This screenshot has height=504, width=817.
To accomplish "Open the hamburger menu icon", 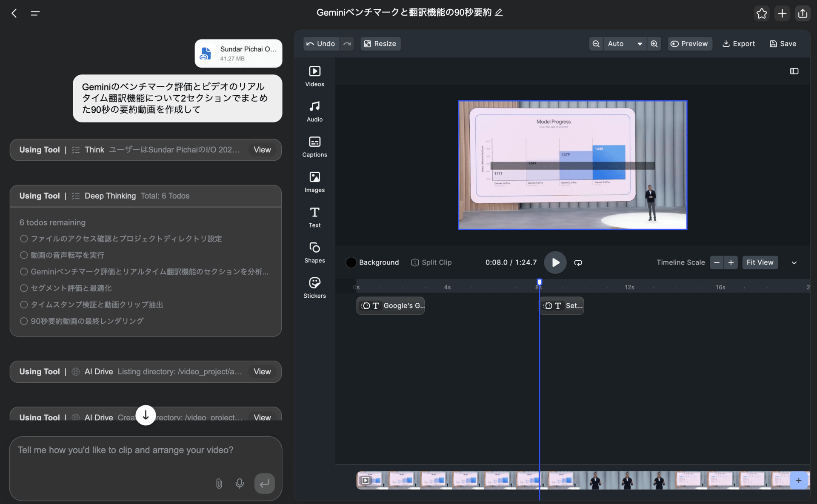I will [35, 13].
